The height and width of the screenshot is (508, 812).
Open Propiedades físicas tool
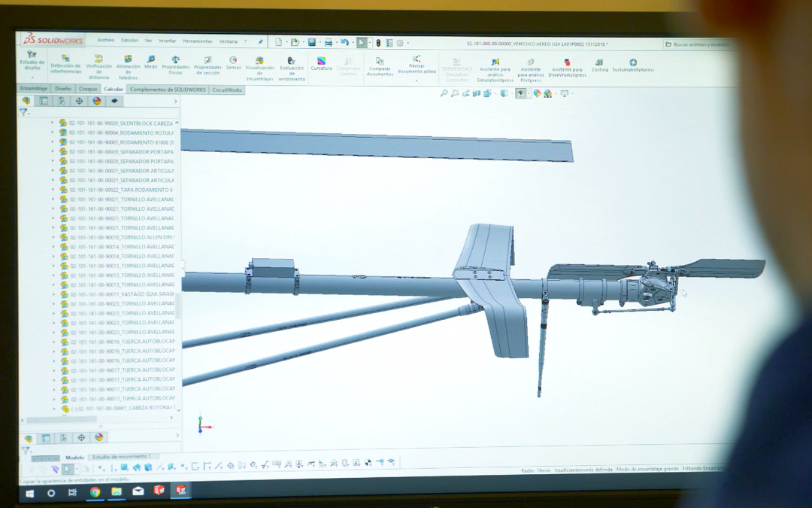[x=175, y=65]
